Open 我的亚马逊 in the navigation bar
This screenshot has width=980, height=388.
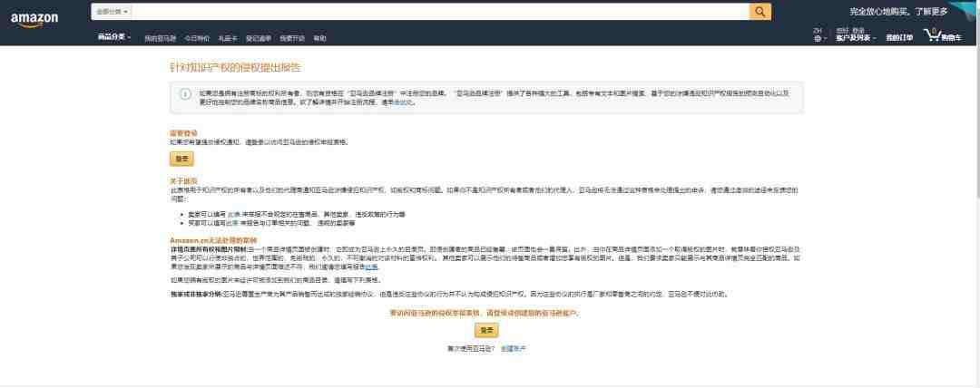coord(160,38)
